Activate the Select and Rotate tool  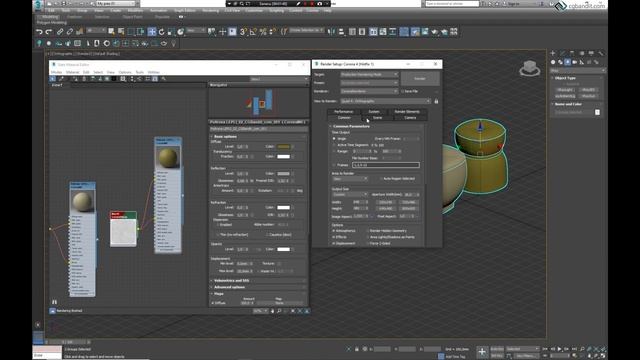[x=161, y=31]
